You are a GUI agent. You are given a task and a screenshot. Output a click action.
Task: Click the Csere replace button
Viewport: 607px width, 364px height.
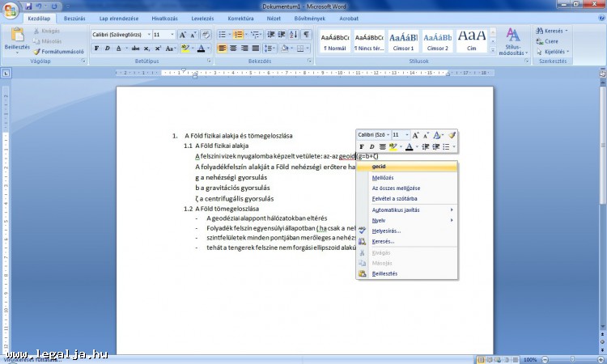coord(550,40)
